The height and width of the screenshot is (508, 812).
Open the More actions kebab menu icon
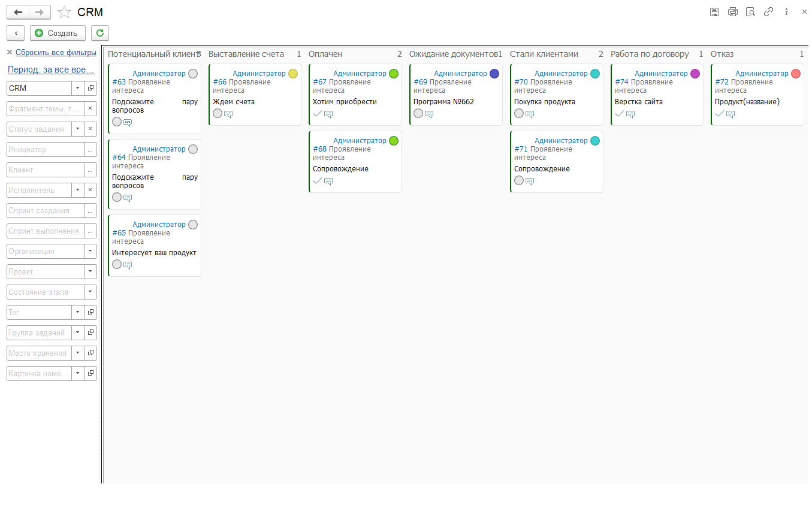click(x=786, y=11)
